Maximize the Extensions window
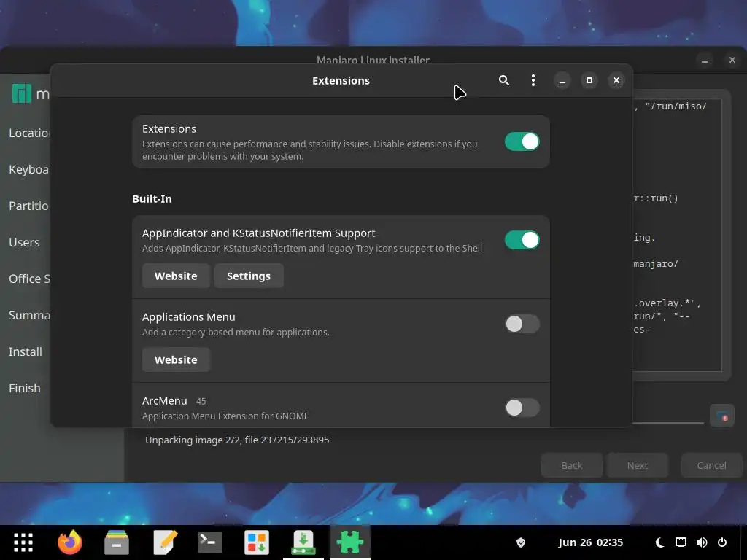747x560 pixels. 589,80
